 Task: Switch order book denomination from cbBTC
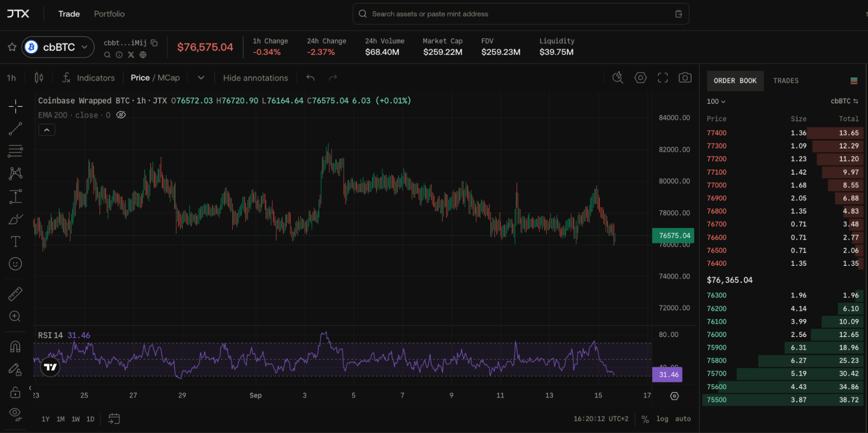click(x=845, y=101)
